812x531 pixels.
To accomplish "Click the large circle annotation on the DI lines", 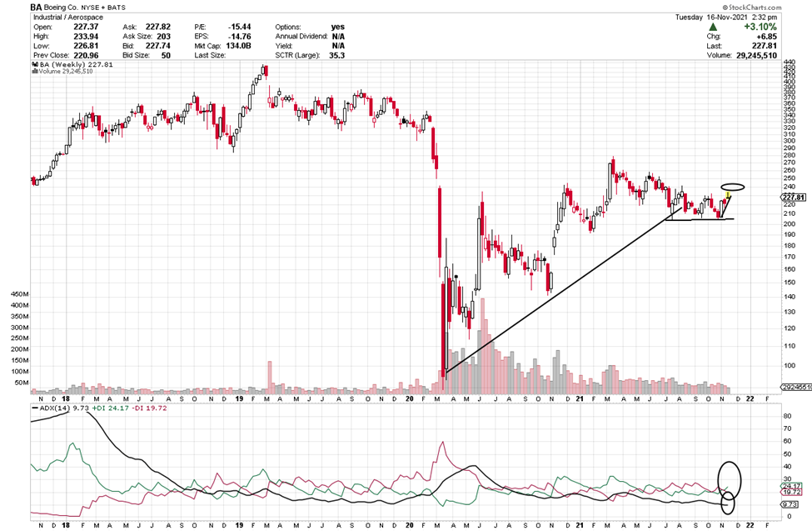I will click(x=728, y=476).
